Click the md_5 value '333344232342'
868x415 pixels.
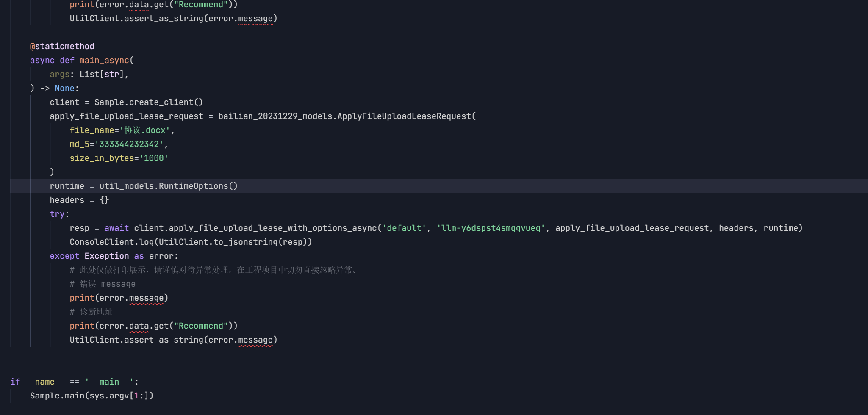point(129,144)
